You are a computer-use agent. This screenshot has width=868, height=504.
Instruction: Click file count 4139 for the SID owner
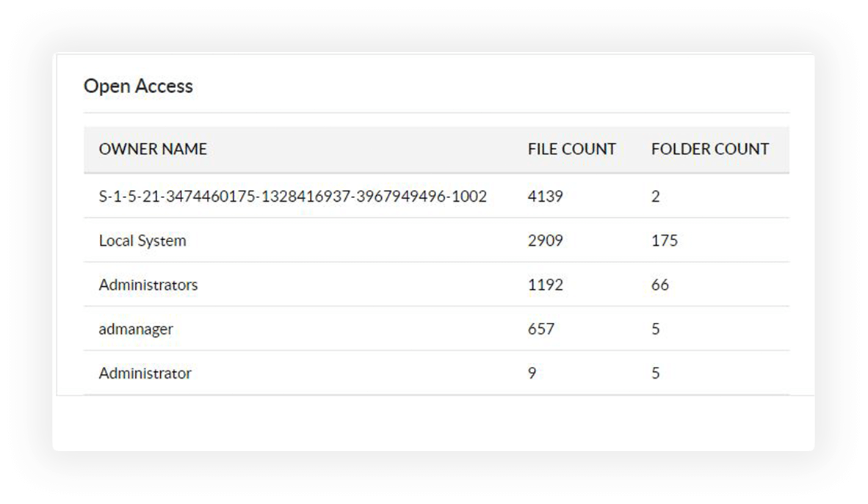tap(545, 197)
